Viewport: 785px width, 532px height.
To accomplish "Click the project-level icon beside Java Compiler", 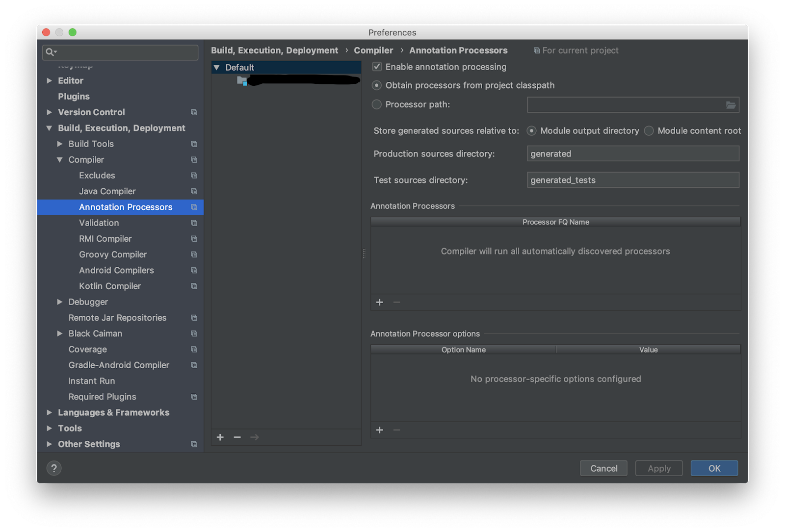I will click(x=194, y=191).
